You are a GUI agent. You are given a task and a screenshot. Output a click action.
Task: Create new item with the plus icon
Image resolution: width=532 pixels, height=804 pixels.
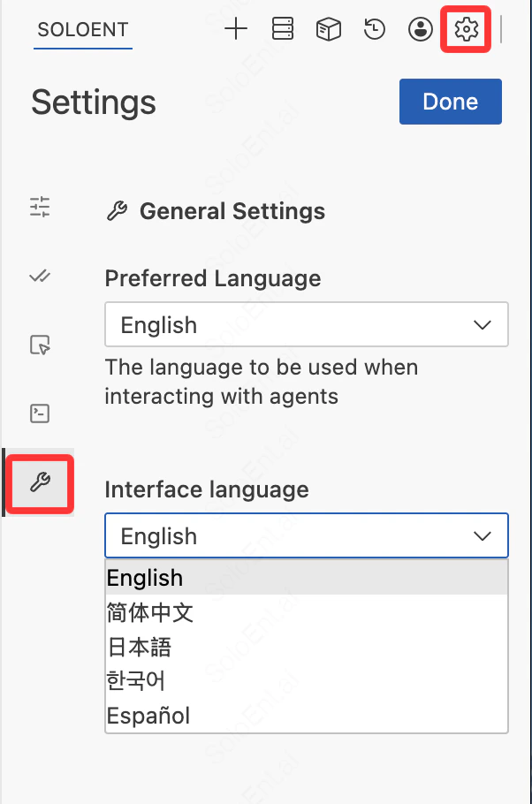[x=236, y=29]
